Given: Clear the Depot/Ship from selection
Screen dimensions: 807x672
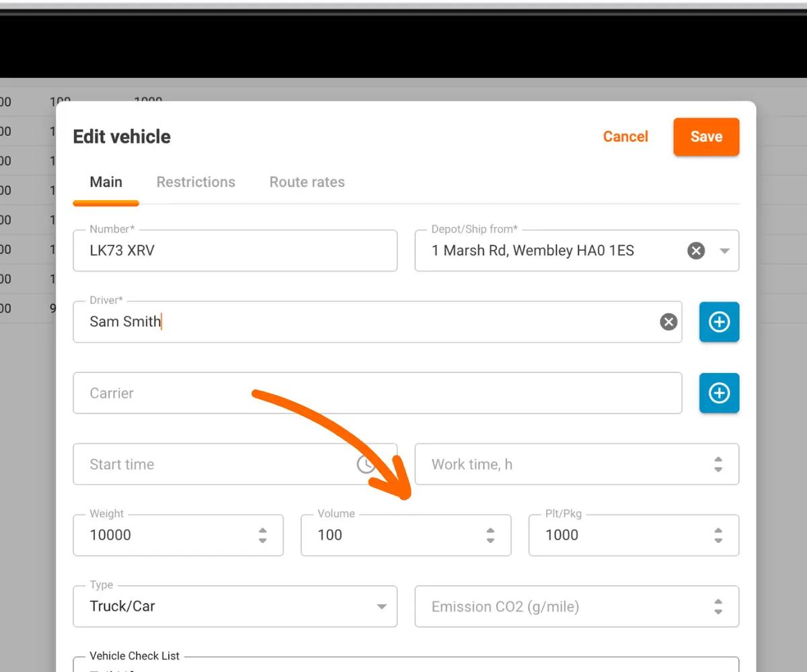Looking at the screenshot, I should (x=696, y=251).
